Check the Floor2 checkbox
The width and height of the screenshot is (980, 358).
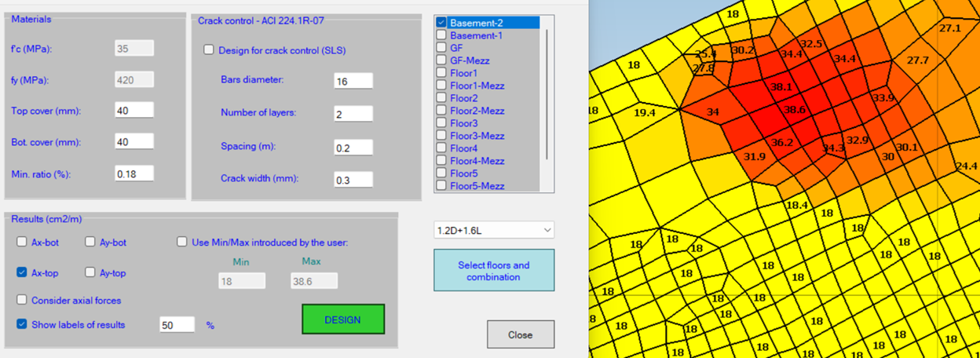tap(441, 98)
